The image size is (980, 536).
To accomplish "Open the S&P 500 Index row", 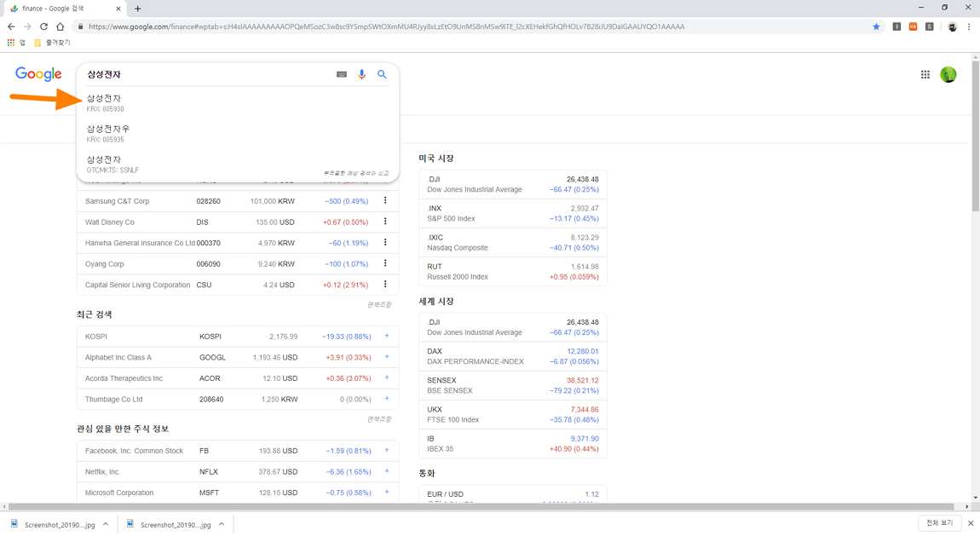I will coord(512,214).
